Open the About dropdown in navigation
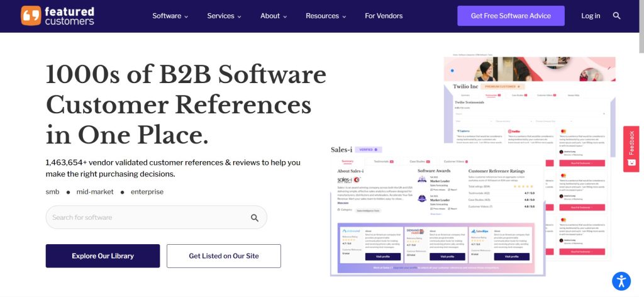This screenshot has height=297, width=644. click(x=274, y=16)
